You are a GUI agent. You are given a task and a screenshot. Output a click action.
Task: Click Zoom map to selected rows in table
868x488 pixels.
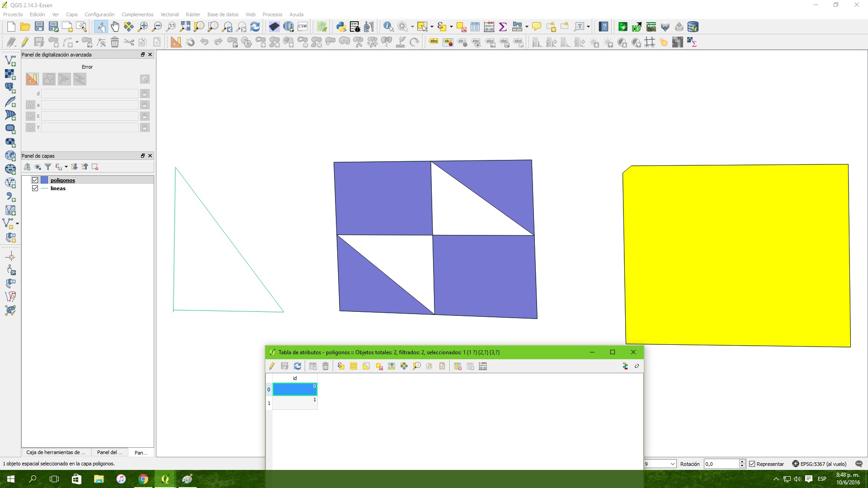[x=417, y=366]
